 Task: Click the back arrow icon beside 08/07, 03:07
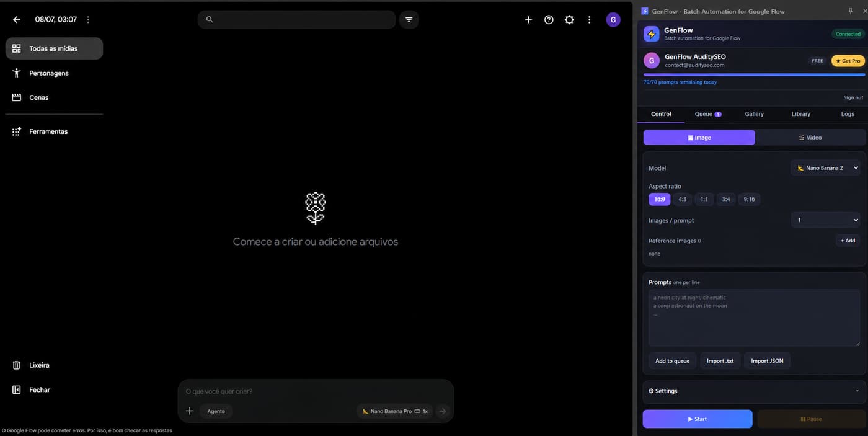(17, 20)
